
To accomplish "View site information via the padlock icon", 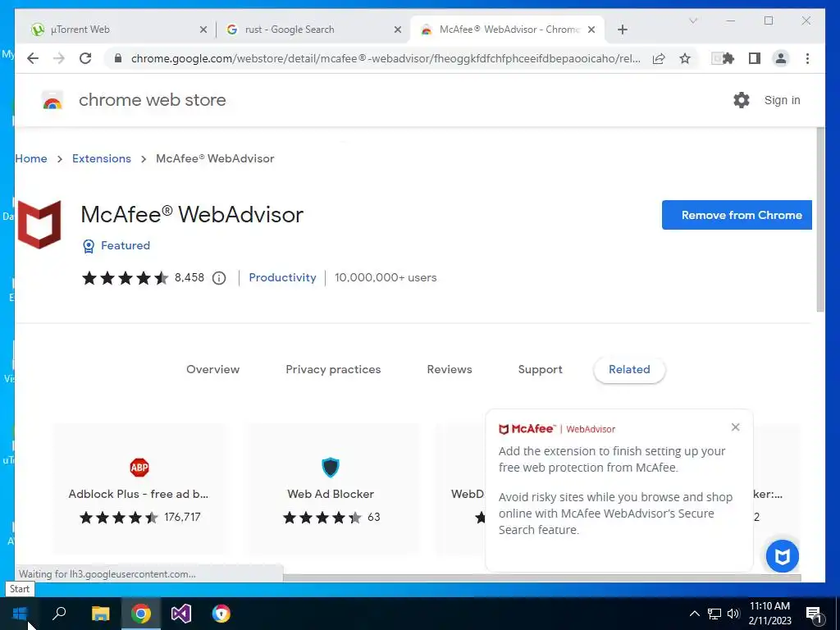I will pos(118,58).
